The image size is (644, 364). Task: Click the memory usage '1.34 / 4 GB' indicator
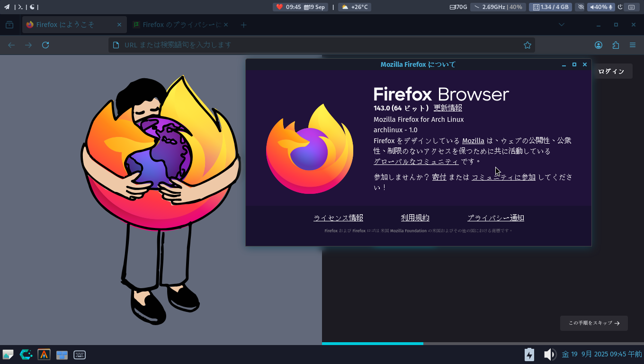click(x=550, y=7)
